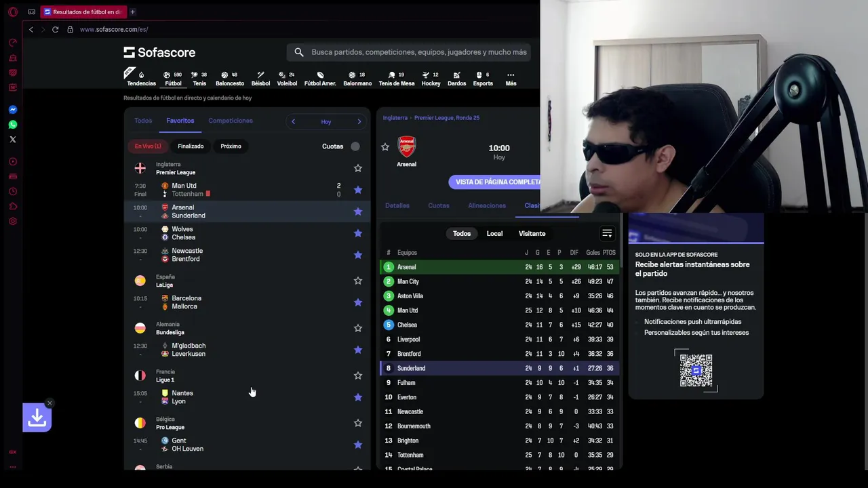
Task: Unfavorite the Barcelona vs Mallorca match
Action: pyautogui.click(x=358, y=302)
